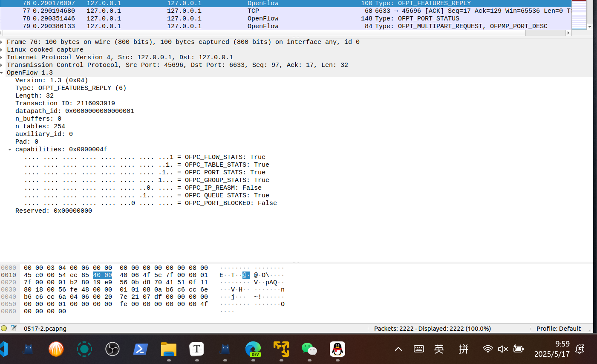Select packet 78 OFPT_PORT_STATUS row

[256, 19]
